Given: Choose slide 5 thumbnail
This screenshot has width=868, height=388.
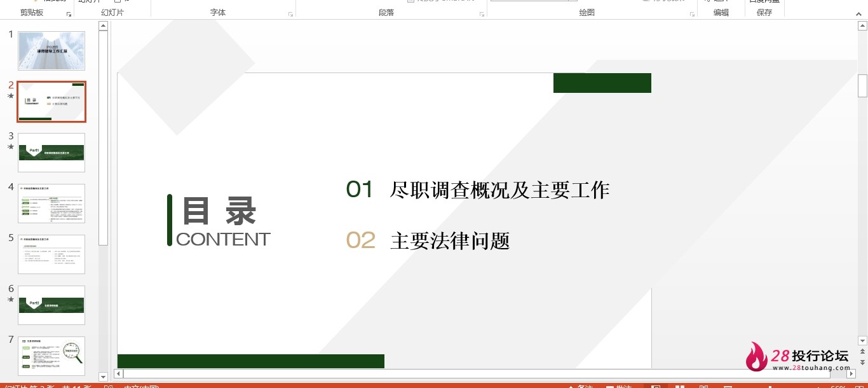Looking at the screenshot, I should click(x=51, y=254).
